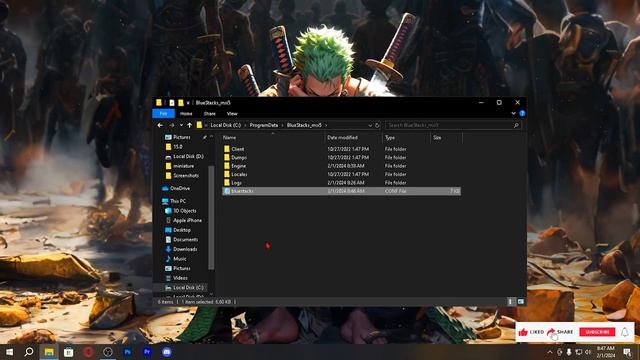Viewport: 640px width, 360px height.
Task: Open the Home ribbon tab
Action: pyautogui.click(x=186, y=113)
